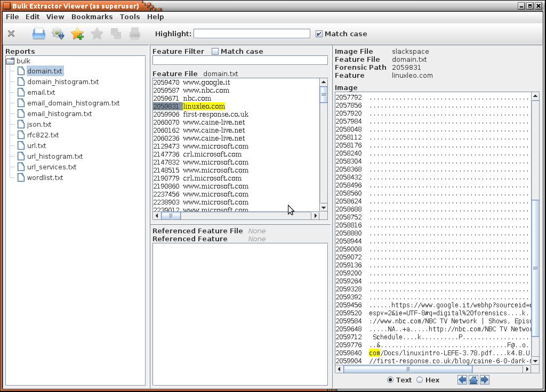Select url.txt report
This screenshot has width=546, height=392.
click(37, 146)
